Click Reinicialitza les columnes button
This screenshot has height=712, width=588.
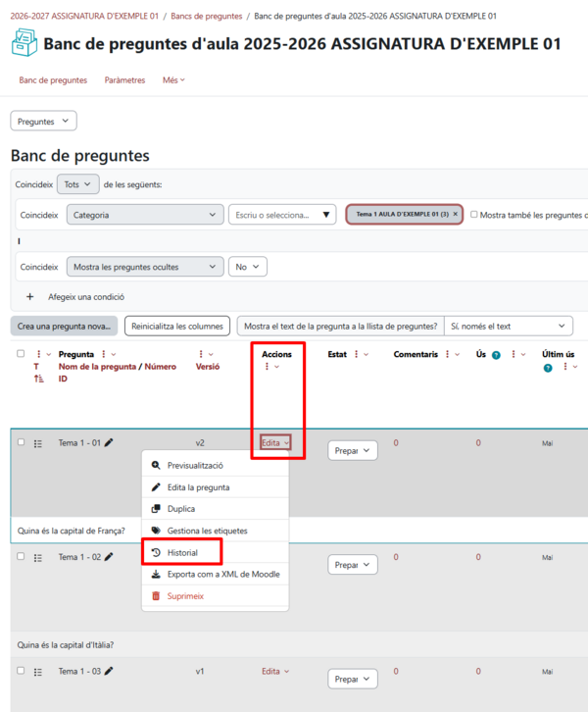click(177, 326)
